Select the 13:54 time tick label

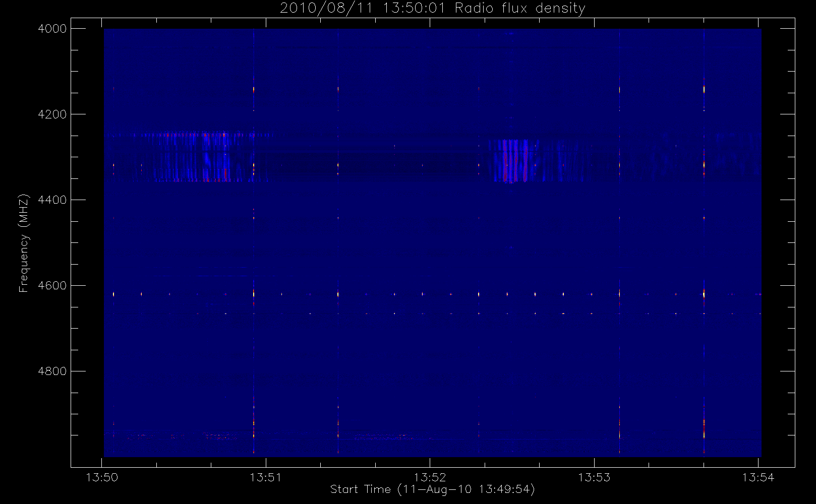[x=758, y=477]
